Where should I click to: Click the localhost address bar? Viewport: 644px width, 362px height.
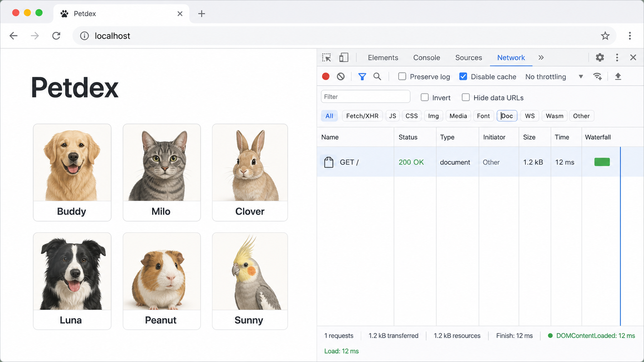344,36
